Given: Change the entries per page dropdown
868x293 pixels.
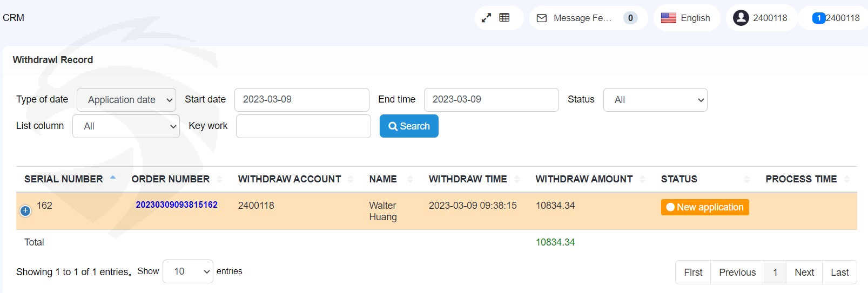Looking at the screenshot, I should [x=187, y=271].
